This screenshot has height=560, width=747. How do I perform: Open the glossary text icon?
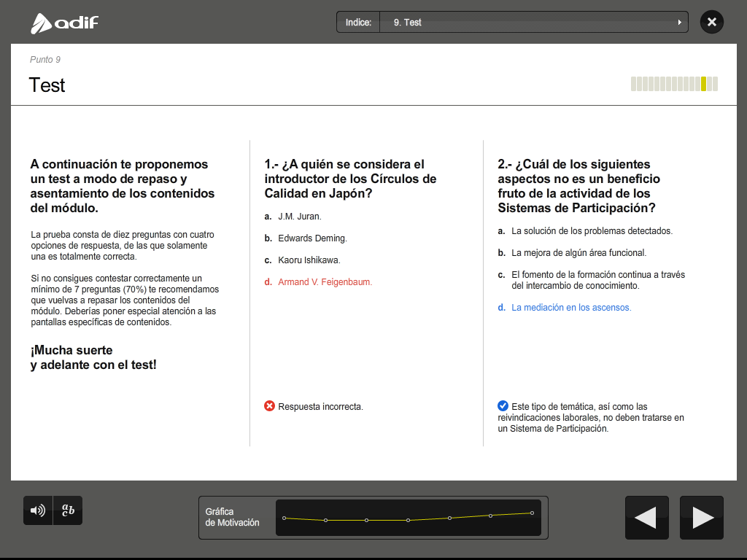point(68,510)
